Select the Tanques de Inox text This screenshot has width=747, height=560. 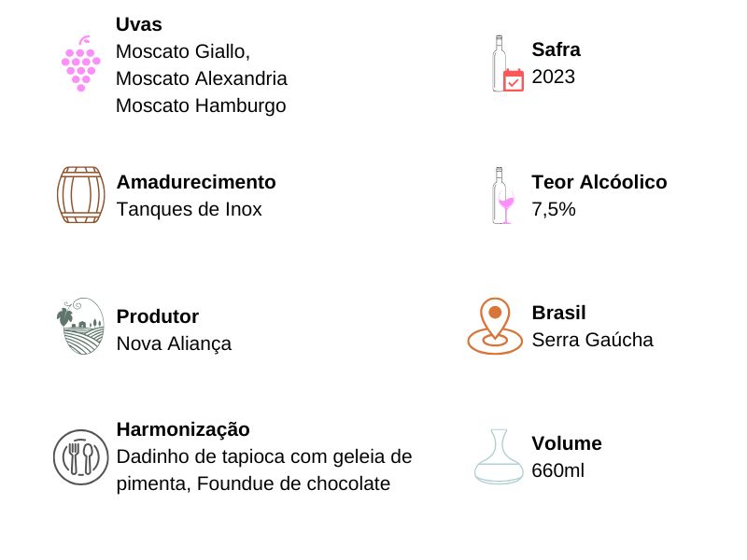pos(190,209)
